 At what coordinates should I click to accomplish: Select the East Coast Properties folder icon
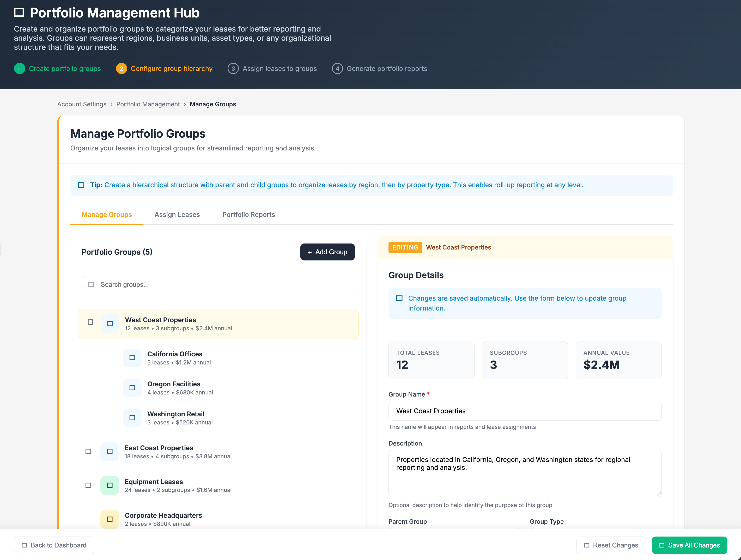pos(110,452)
